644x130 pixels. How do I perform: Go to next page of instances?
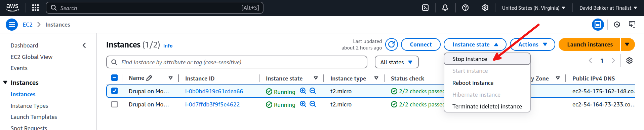613,61
